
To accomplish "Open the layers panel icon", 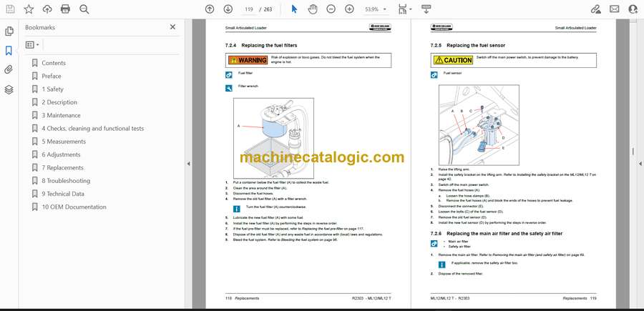I will (x=9, y=89).
